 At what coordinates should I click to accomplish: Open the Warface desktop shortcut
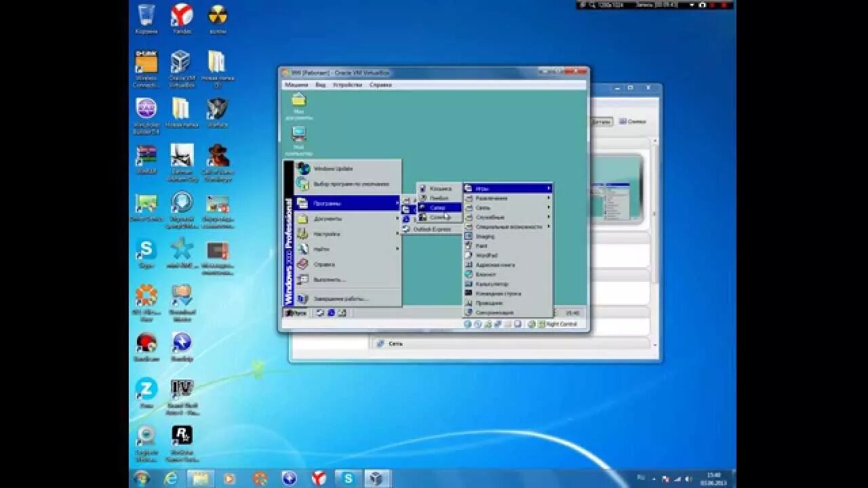click(x=217, y=113)
